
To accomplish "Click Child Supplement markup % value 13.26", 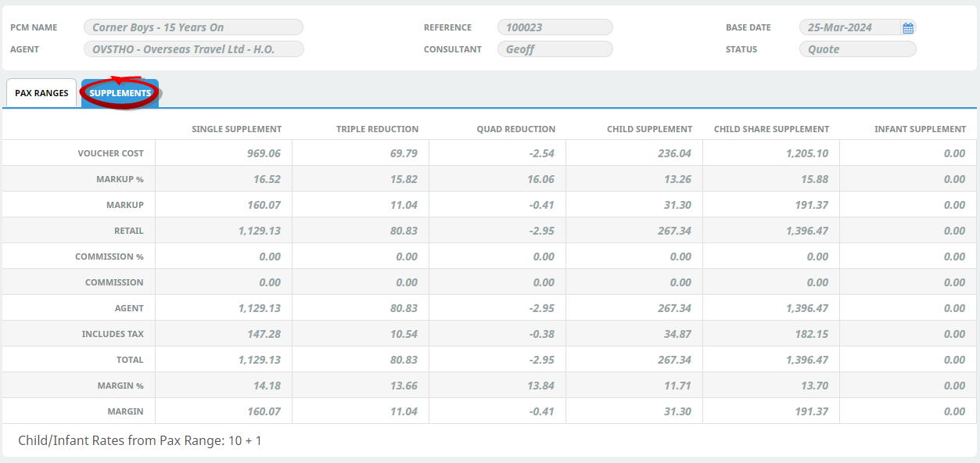I will tap(674, 179).
